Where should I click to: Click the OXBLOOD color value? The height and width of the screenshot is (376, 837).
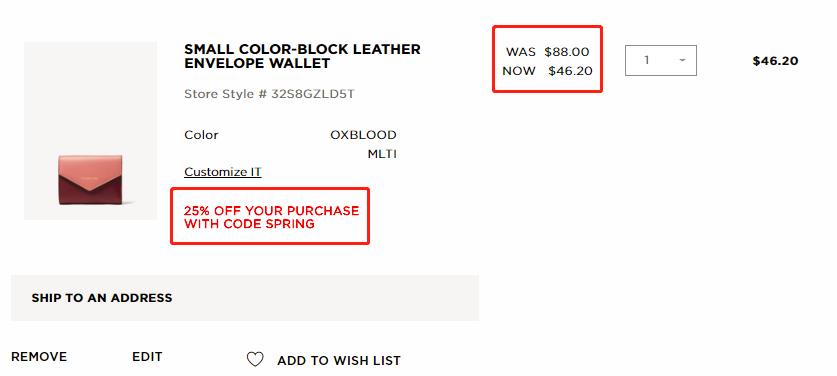[364, 135]
